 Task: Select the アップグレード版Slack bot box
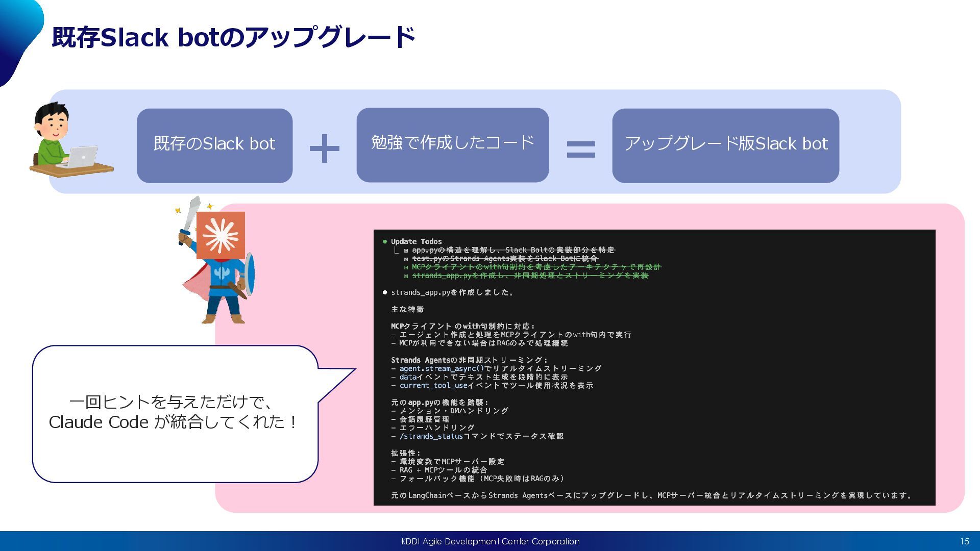pyautogui.click(x=725, y=145)
